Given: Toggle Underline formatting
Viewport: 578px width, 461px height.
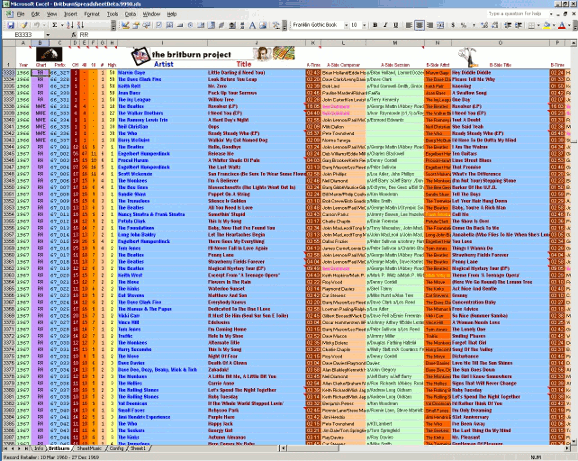Looking at the screenshot, I should (x=396, y=25).
